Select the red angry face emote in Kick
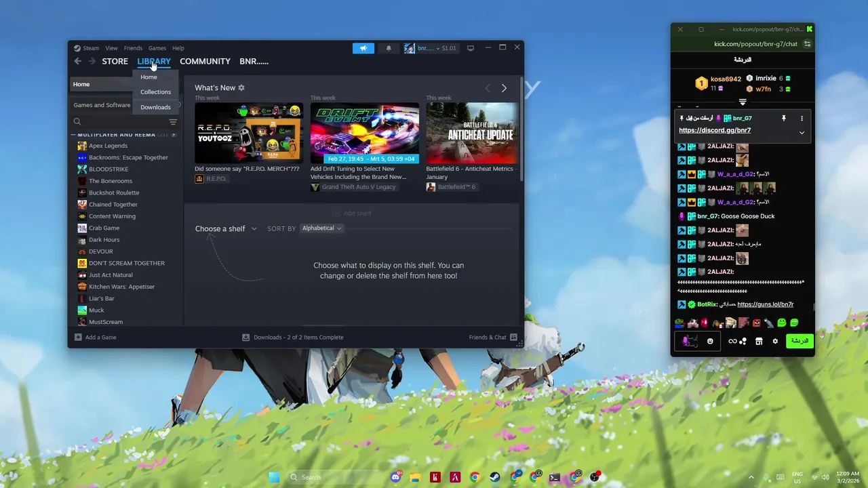868x488 pixels. click(757, 323)
